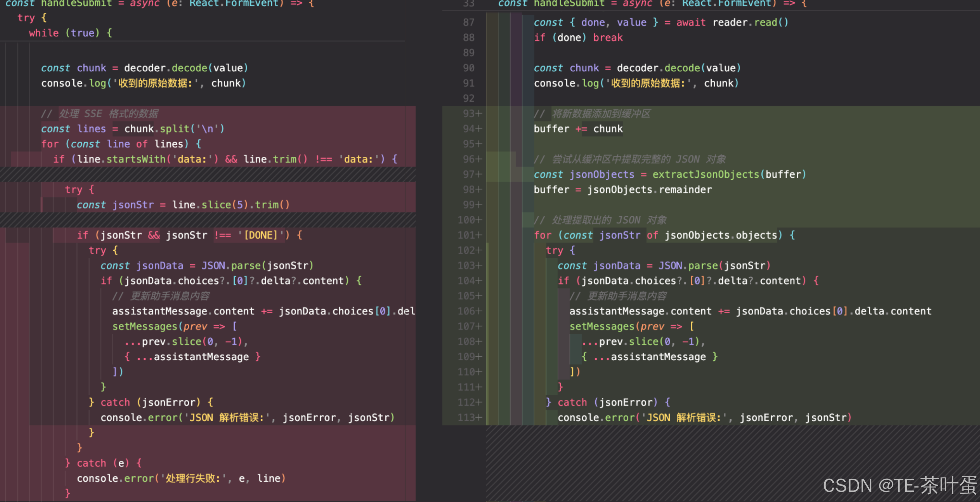980x502 pixels.
Task: Click 'setMessages' on line 107 in the right pane
Action: click(x=602, y=327)
